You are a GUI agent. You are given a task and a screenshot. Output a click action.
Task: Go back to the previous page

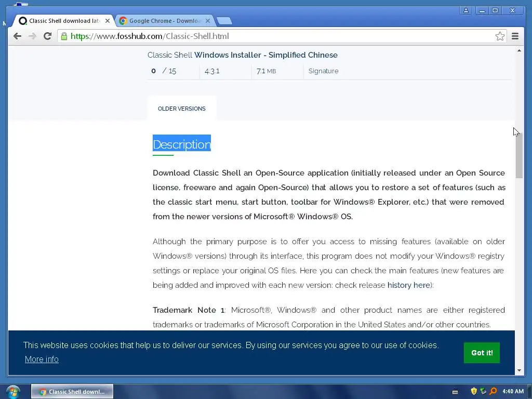[x=17, y=36]
